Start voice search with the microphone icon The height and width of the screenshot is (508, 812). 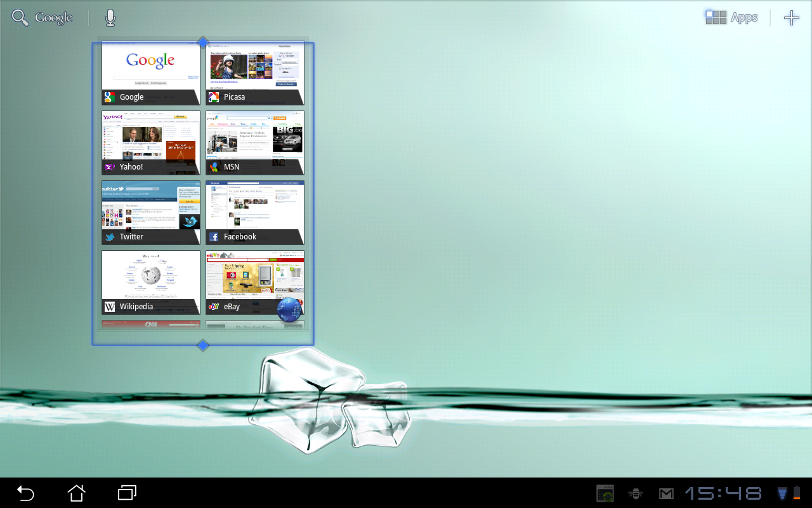(x=110, y=18)
